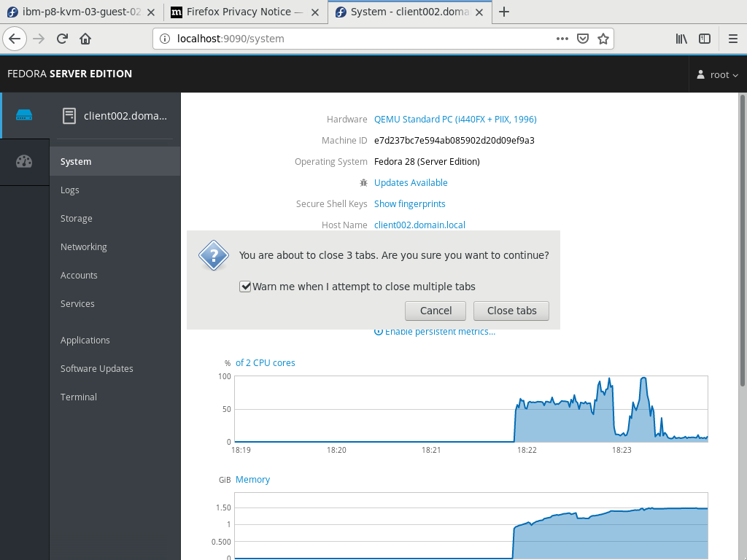Expand the root user dropdown
This screenshot has width=747, height=560.
click(718, 74)
